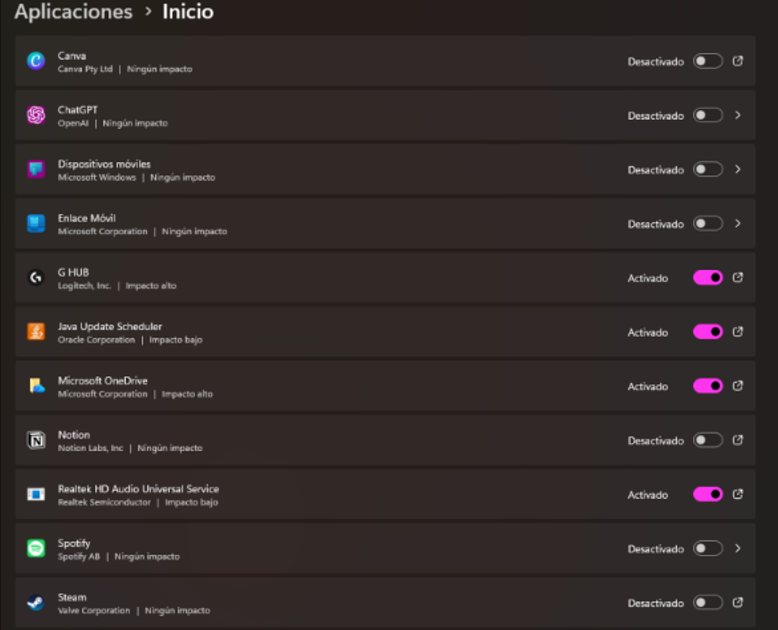Image resolution: width=778 pixels, height=630 pixels.
Task: Click the Spotify app icon
Action: point(36,549)
